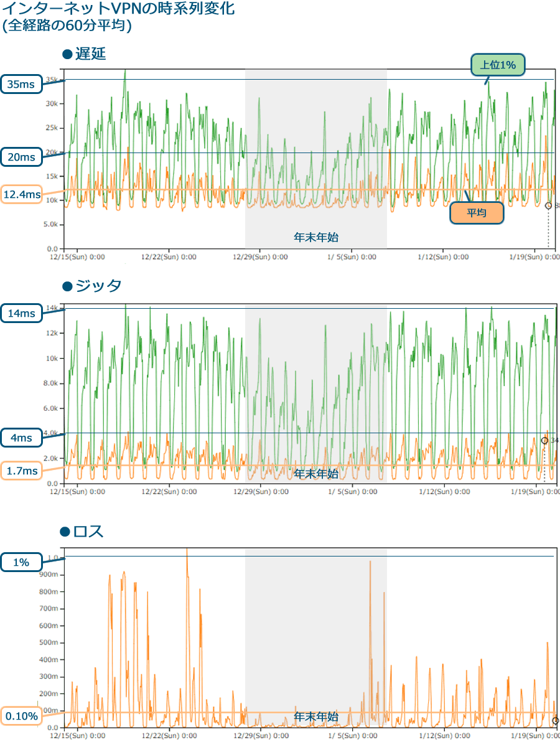
Task: Click the orange 平均 legend callout
Action: 477,213
